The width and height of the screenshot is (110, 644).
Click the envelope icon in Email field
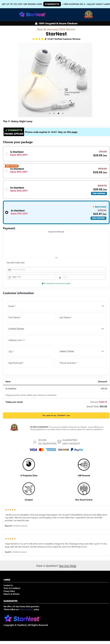coord(103,306)
